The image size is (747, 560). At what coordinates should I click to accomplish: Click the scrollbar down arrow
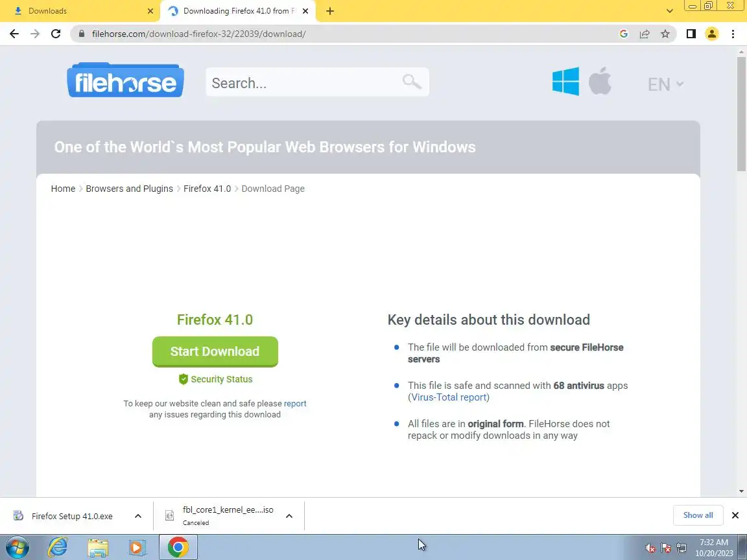[741, 491]
